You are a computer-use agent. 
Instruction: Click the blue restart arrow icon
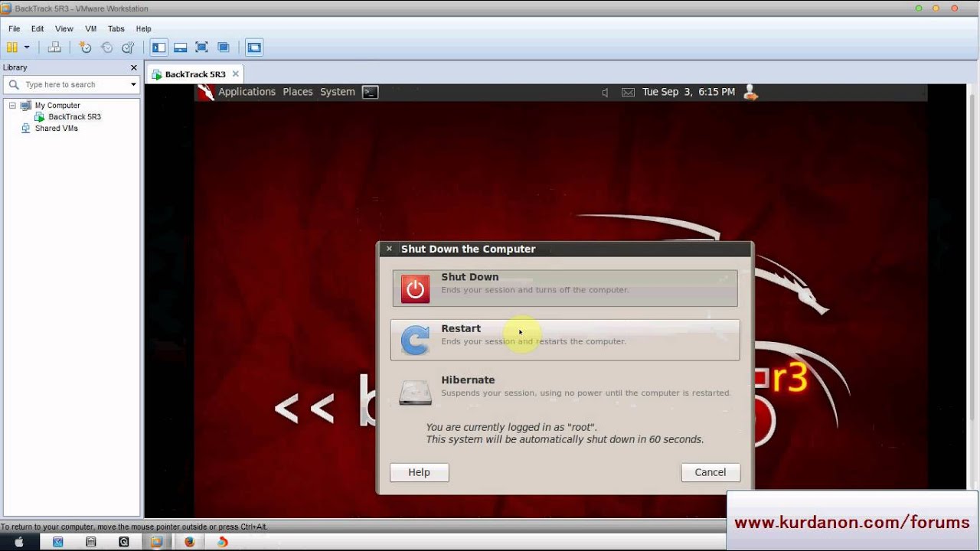click(x=416, y=340)
